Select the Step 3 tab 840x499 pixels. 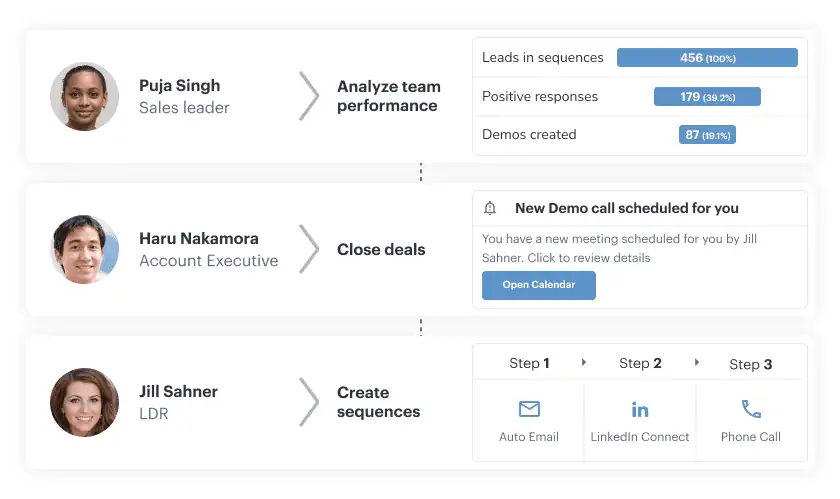coord(751,364)
